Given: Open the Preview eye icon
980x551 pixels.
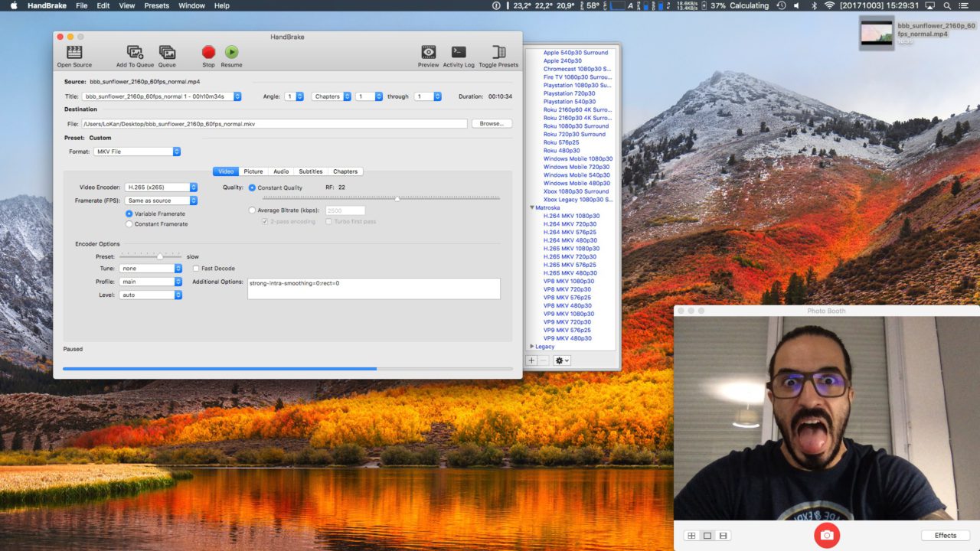Looking at the screenshot, I should (x=429, y=53).
